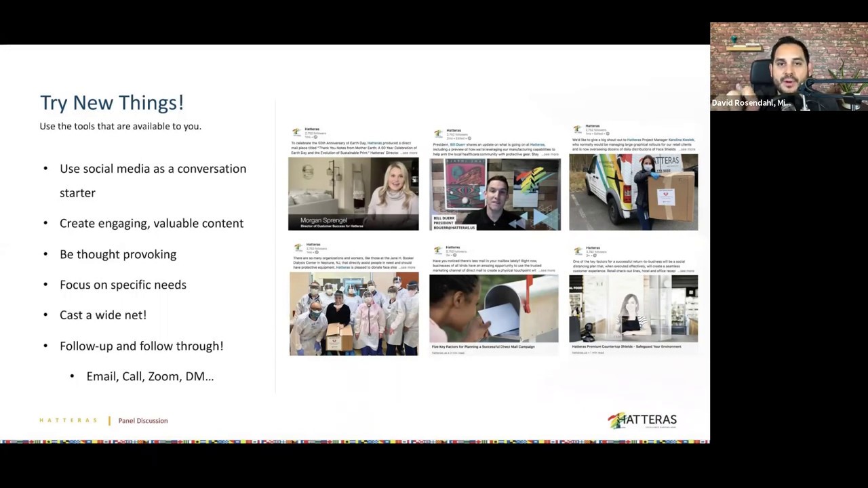The width and height of the screenshot is (868, 488).
Task: Click the Hatteras avatar on the mailbox post
Action: pyautogui.click(x=438, y=250)
